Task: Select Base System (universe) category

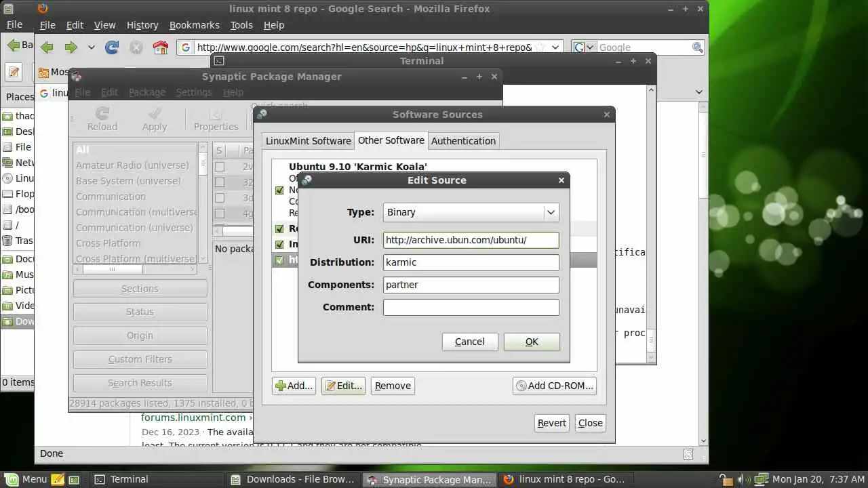Action: 129,181
